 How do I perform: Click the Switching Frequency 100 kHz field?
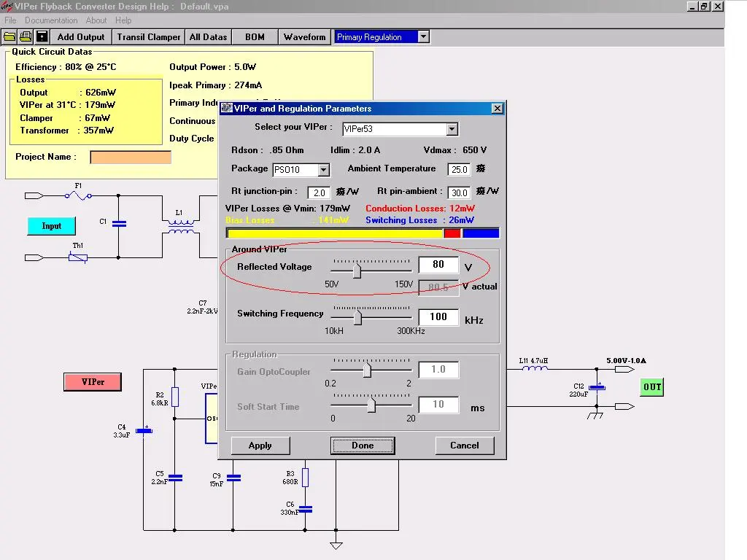pos(438,317)
